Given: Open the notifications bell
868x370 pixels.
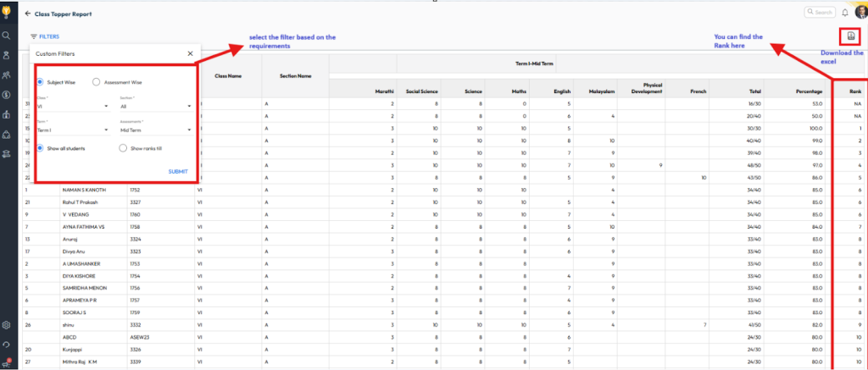Looking at the screenshot, I should coord(844,13).
